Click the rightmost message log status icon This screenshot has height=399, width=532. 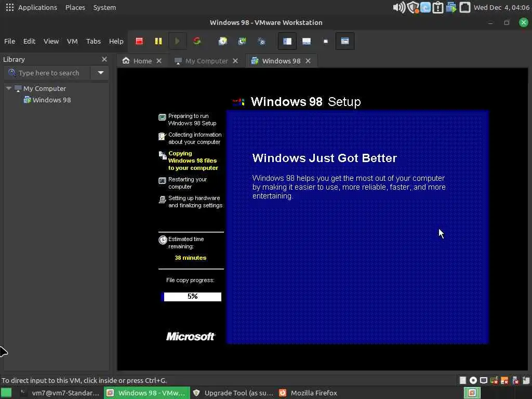click(526, 380)
